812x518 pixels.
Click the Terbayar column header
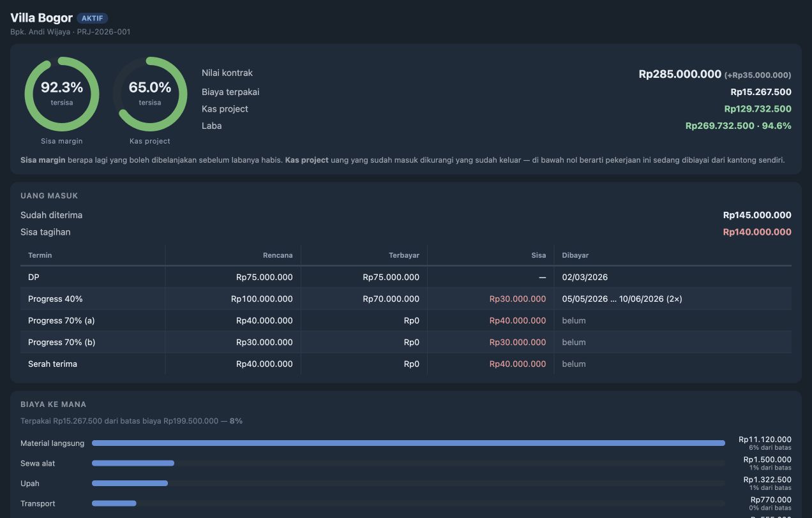click(x=404, y=255)
